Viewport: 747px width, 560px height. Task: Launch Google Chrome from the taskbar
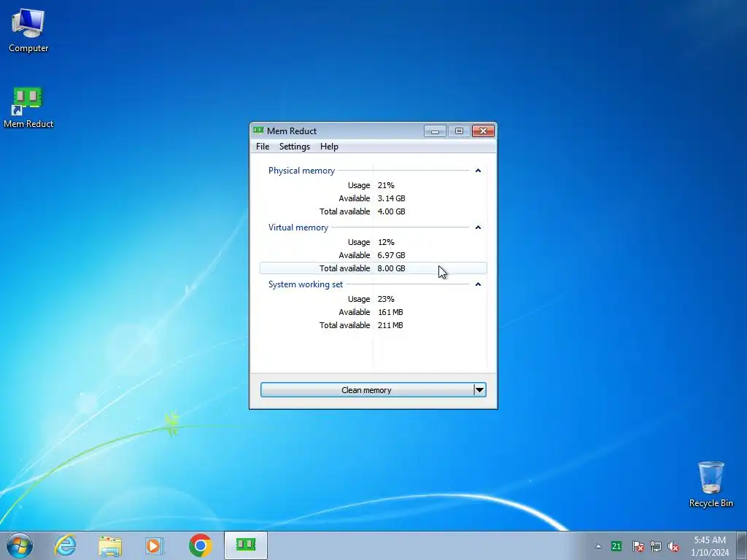[200, 545]
